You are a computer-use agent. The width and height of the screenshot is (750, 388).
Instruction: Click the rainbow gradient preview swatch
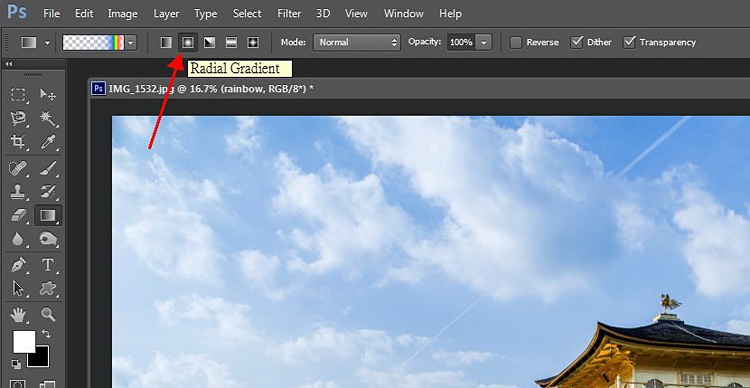[x=94, y=43]
